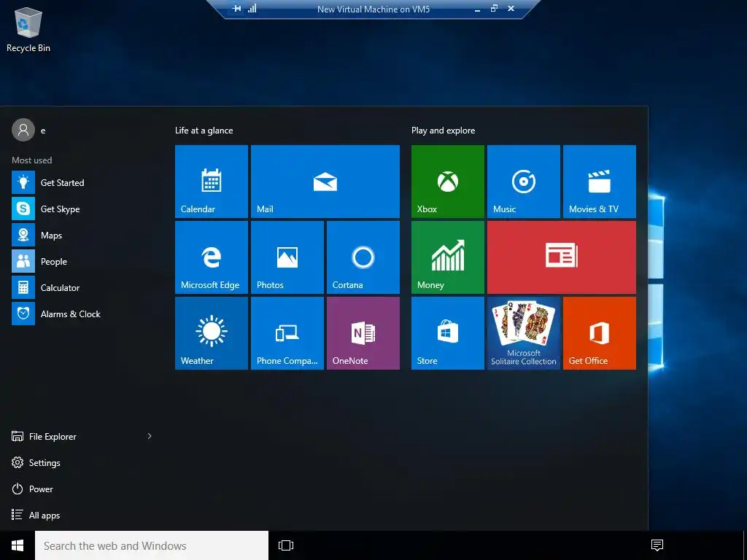Open Microsoft Solitaire Collection tile
The height and width of the screenshot is (560, 747).
coord(524,332)
